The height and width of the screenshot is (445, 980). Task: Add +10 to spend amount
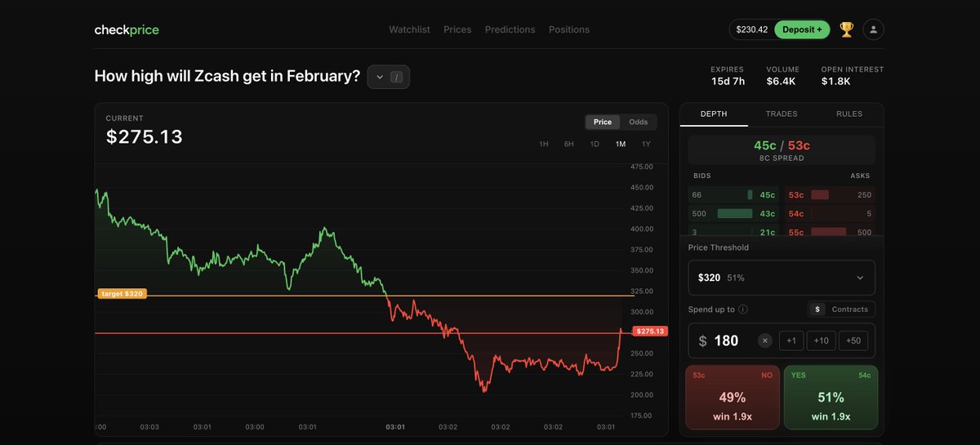[821, 340]
